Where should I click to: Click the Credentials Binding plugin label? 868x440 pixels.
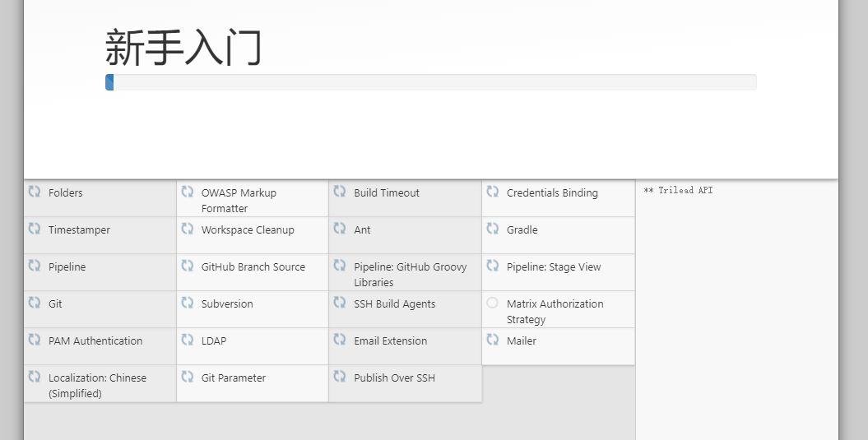[x=552, y=193]
